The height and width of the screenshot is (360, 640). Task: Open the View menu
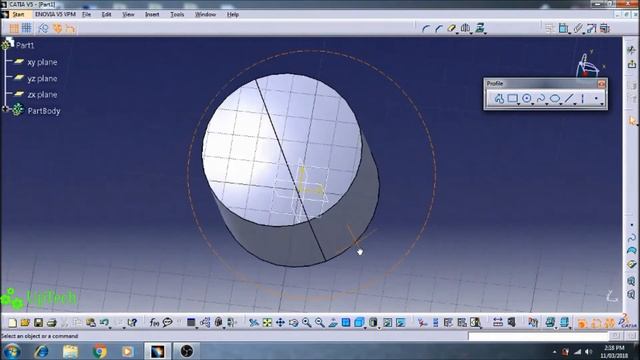click(x=128, y=14)
